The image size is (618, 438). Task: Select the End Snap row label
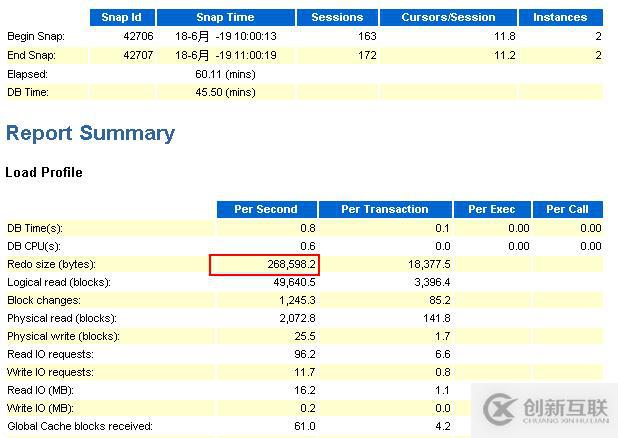pyautogui.click(x=31, y=55)
